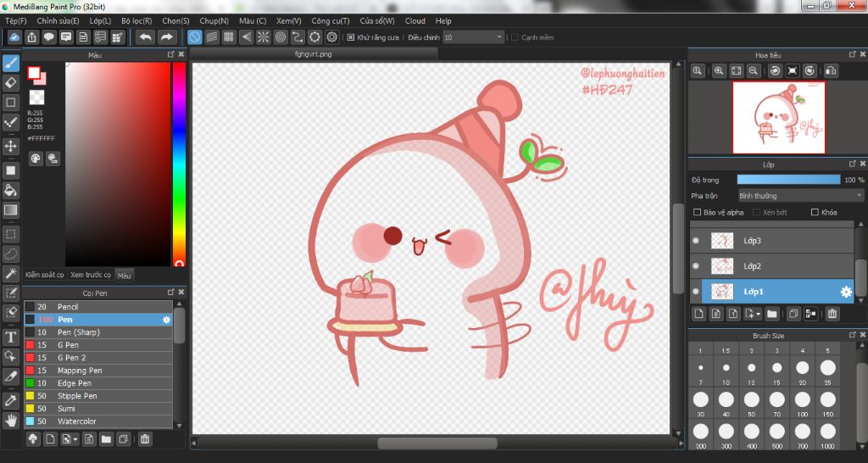Select the Lasso selection tool
The image size is (868, 463).
pos(10,254)
